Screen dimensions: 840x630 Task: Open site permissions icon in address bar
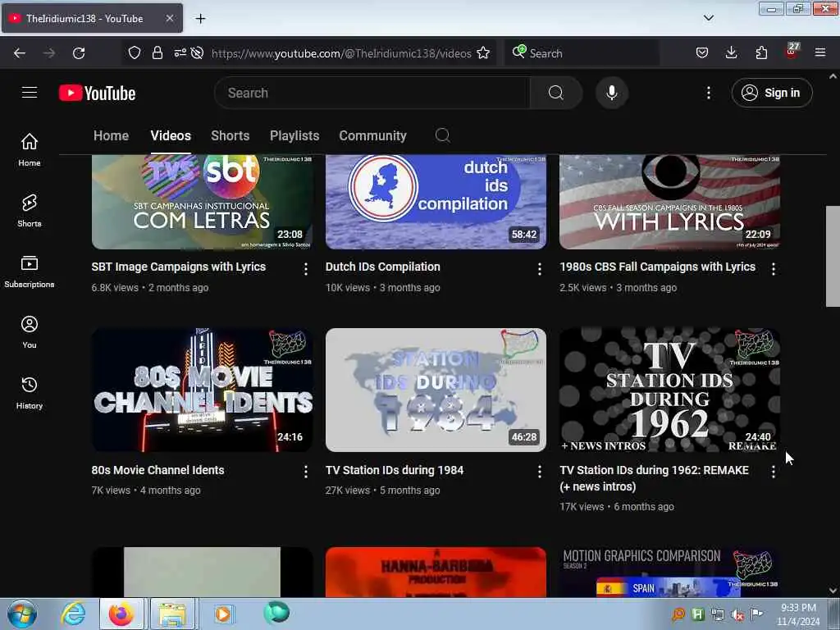[x=180, y=53]
